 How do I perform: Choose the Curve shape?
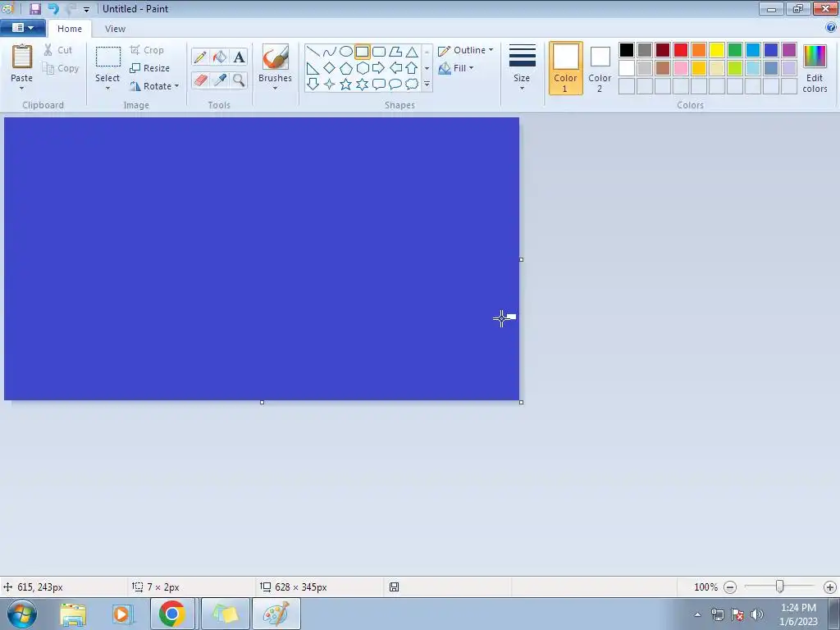[330, 52]
